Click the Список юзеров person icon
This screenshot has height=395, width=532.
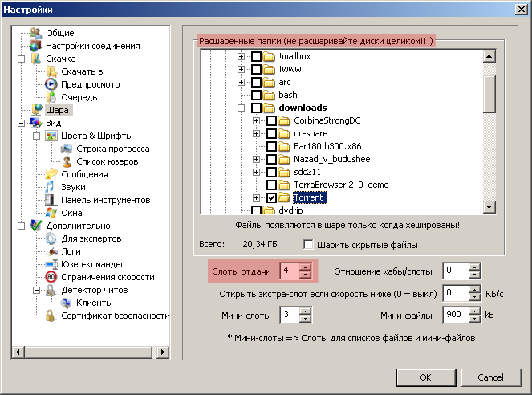coord(67,161)
